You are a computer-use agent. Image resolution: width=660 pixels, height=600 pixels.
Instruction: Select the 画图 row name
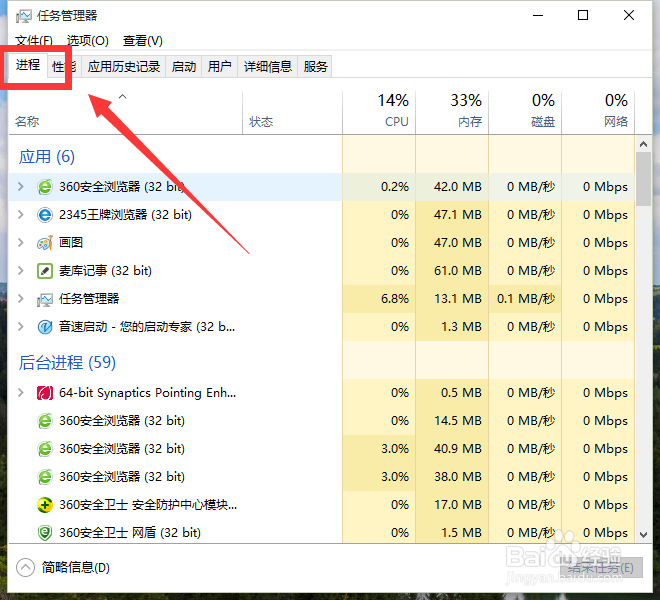[x=71, y=243]
